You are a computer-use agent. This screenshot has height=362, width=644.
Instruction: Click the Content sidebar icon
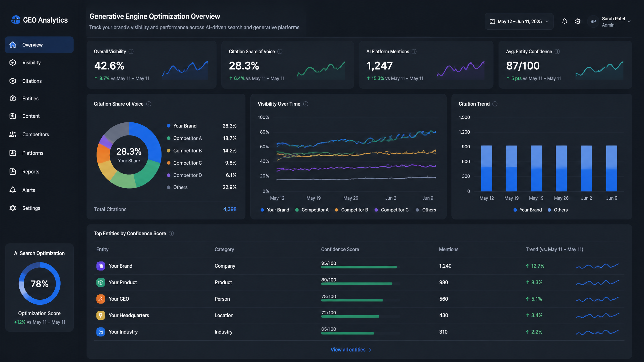(13, 116)
